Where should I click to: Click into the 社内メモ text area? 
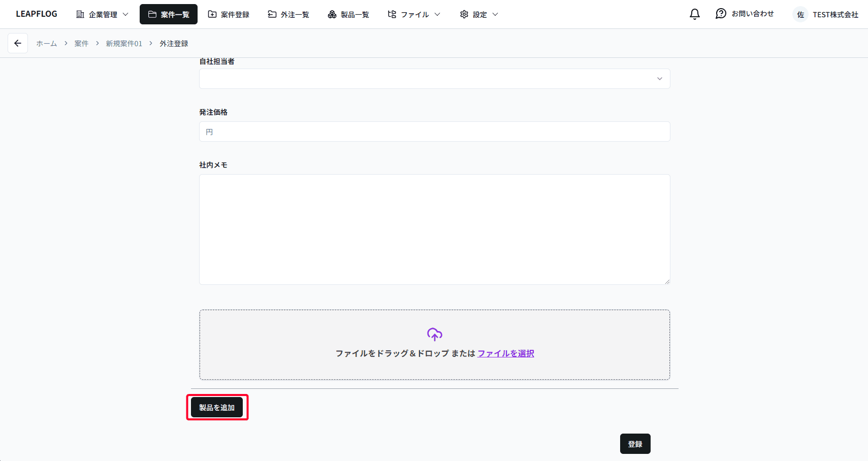coord(434,229)
